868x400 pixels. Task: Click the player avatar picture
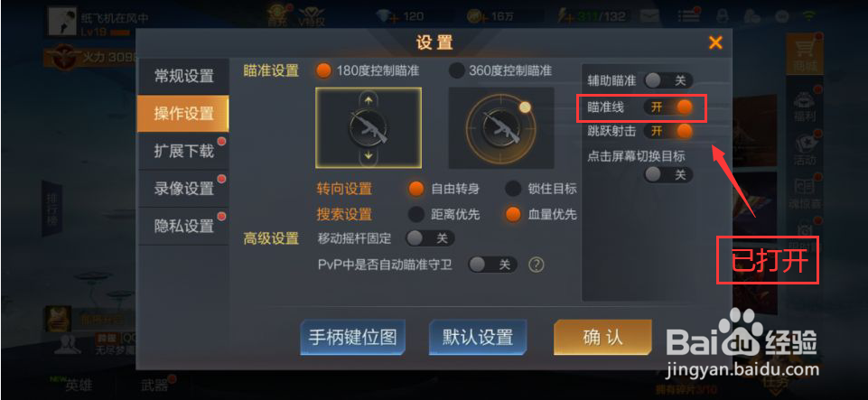(62, 21)
